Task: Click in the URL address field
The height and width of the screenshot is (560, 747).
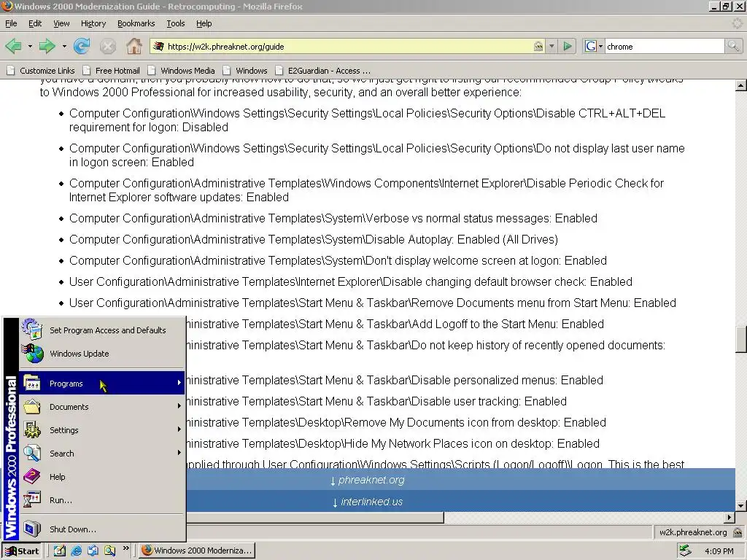Action: pos(348,46)
